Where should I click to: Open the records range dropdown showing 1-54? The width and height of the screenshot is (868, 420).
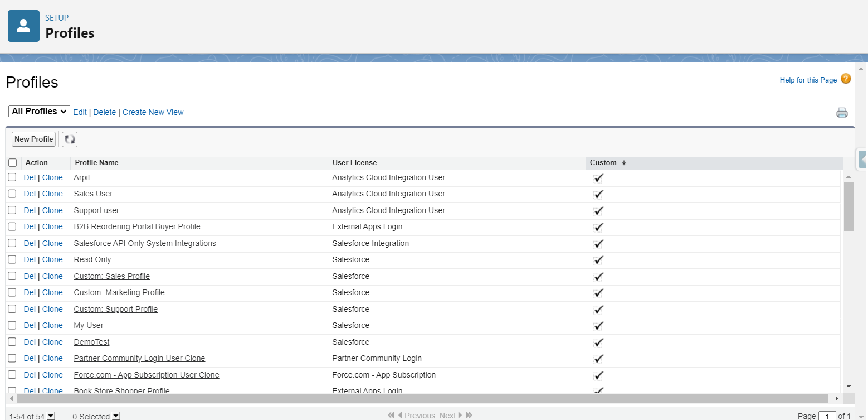pyautogui.click(x=51, y=416)
